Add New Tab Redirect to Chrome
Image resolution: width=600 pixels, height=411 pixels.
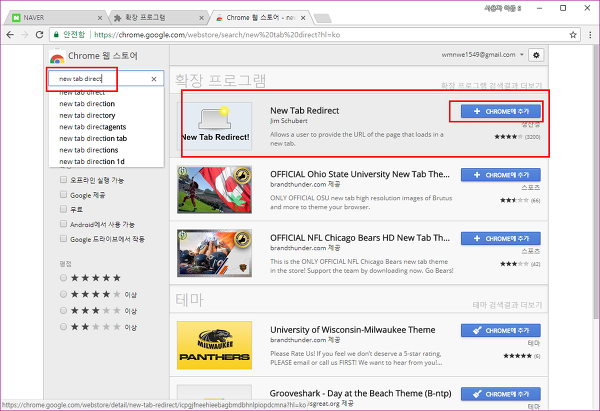(x=501, y=111)
